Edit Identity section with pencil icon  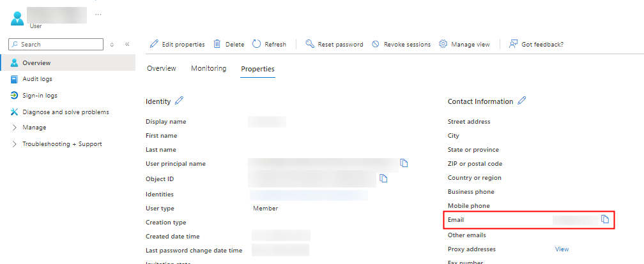pyautogui.click(x=179, y=101)
